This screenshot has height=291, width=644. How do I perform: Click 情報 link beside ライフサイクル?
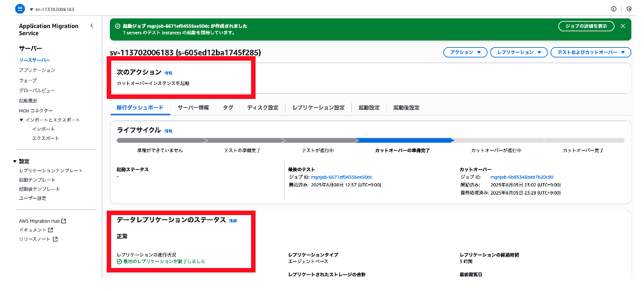pos(169,131)
